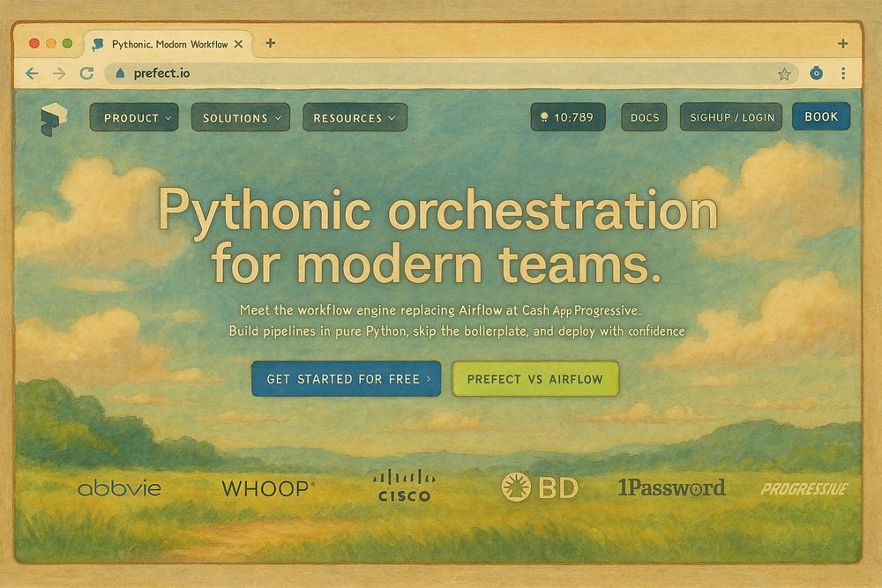882x588 pixels.
Task: Close the Pythonic Modern Workflow tab
Action: click(238, 44)
